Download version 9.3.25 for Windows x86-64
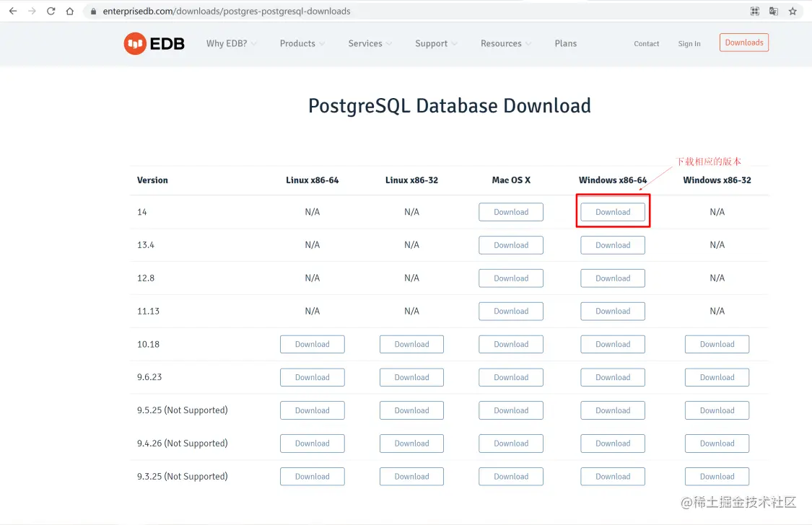Screen dimensions: 812x525 tap(613, 477)
